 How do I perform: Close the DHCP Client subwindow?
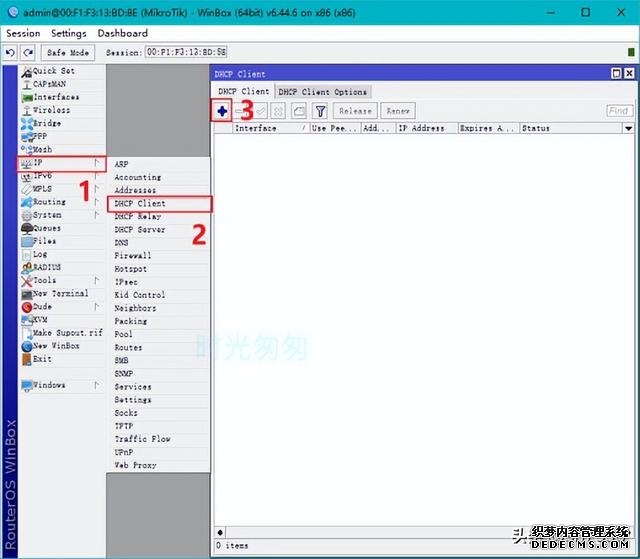pyautogui.click(x=629, y=73)
